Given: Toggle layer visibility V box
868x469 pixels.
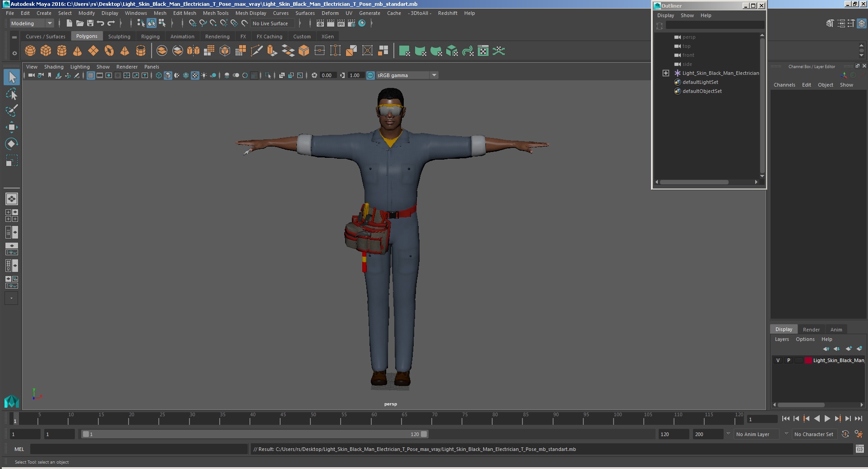Looking at the screenshot, I should click(778, 360).
